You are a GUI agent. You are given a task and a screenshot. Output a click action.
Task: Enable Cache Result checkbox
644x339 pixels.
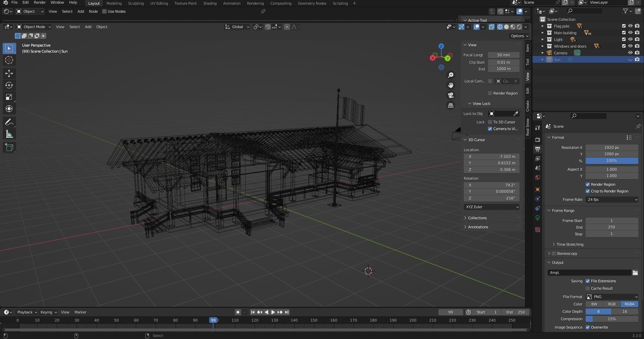(x=588, y=288)
